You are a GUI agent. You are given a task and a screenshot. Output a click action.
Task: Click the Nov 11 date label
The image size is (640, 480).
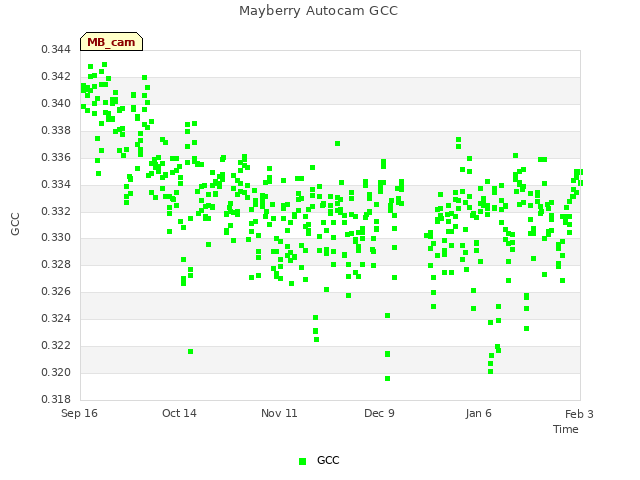point(279,413)
